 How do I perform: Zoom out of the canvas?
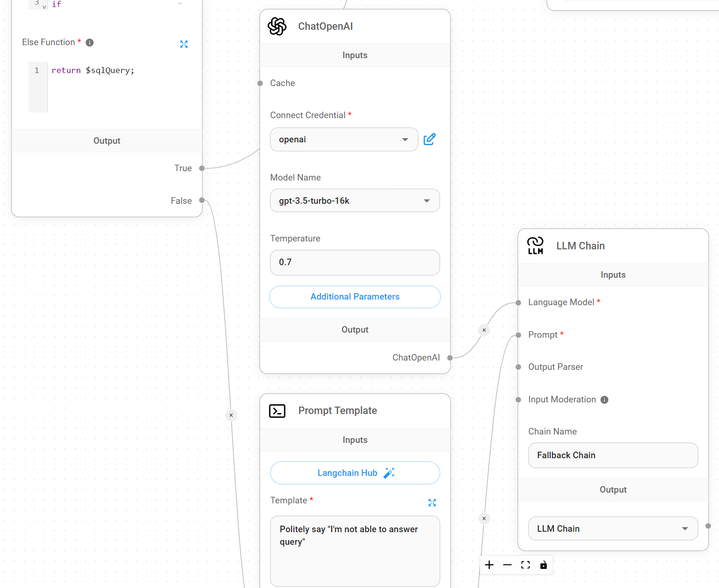507,565
